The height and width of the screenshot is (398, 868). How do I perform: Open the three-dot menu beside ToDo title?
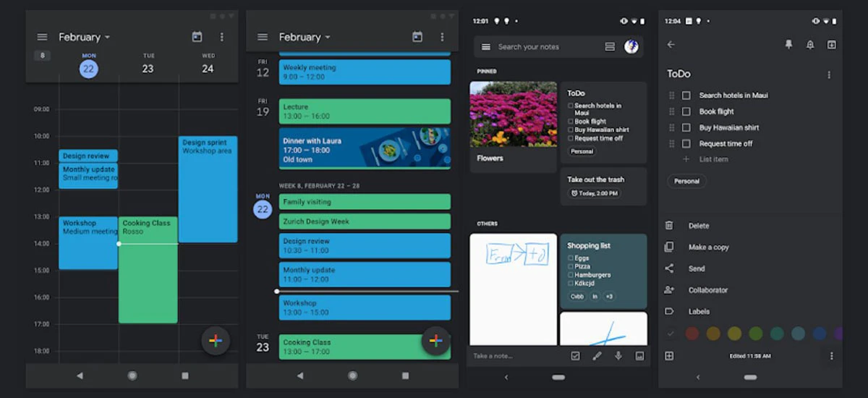click(829, 75)
